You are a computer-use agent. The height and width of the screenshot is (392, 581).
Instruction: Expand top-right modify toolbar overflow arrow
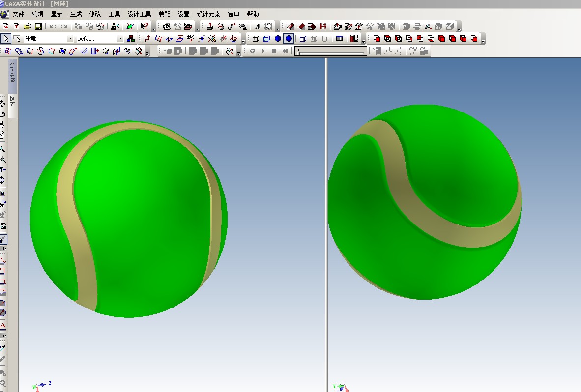pos(459,27)
